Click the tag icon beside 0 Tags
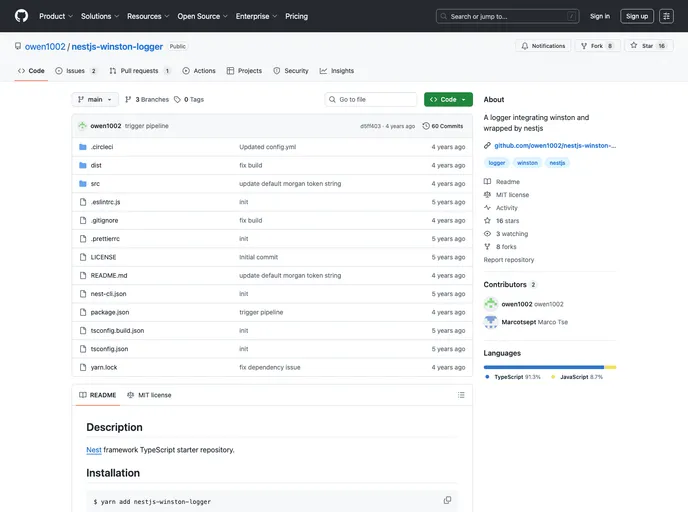This screenshot has width=688, height=512. 177,100
